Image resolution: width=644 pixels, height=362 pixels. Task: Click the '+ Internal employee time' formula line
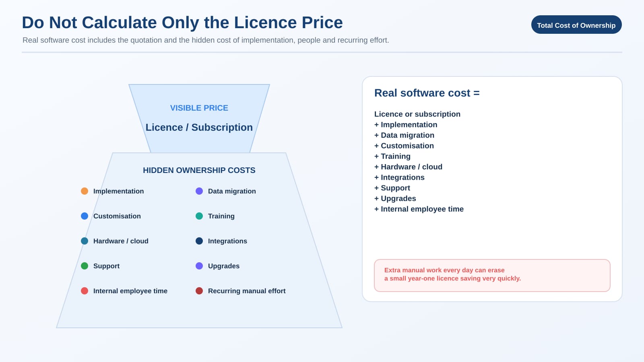tap(419, 209)
